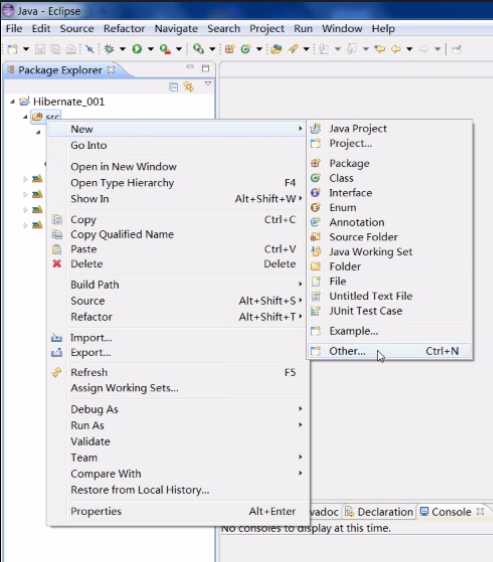The width and height of the screenshot is (493, 562).
Task: Open Properties from context menu
Action: 177,511
